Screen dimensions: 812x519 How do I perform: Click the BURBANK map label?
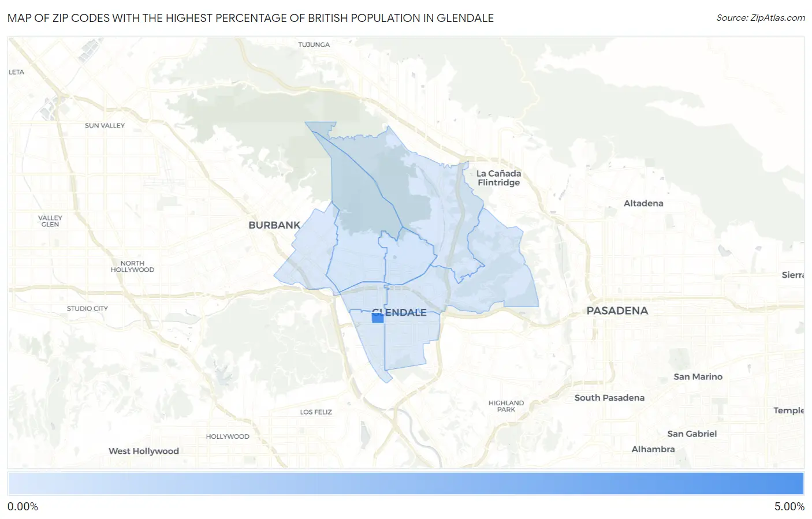[x=274, y=225]
